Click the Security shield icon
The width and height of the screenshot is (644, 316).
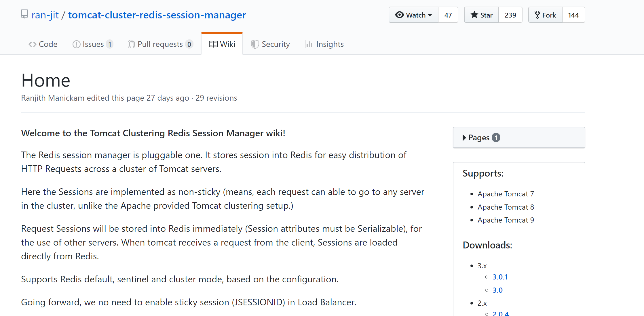tap(254, 44)
